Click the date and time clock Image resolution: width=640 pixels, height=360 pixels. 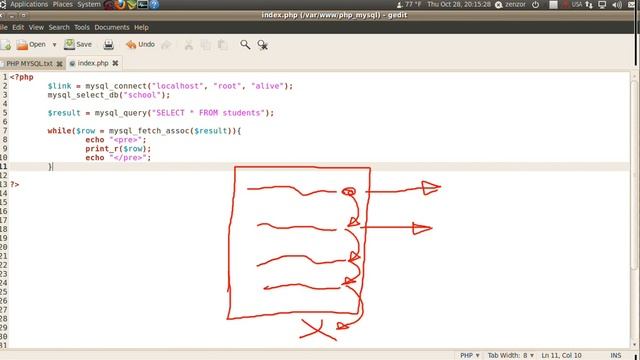point(459,4)
